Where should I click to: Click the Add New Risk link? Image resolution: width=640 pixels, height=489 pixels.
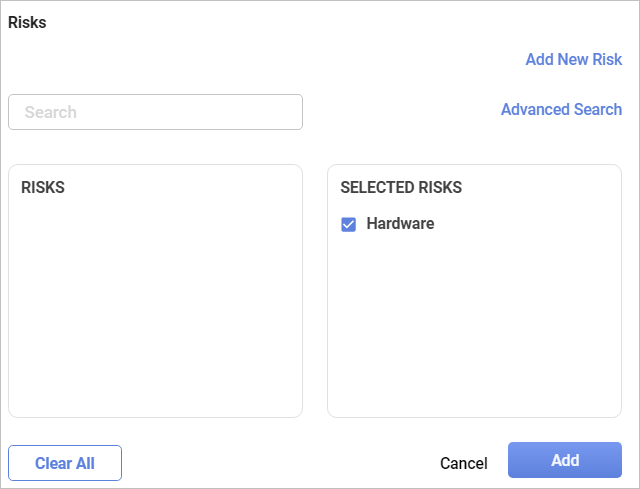tap(573, 59)
